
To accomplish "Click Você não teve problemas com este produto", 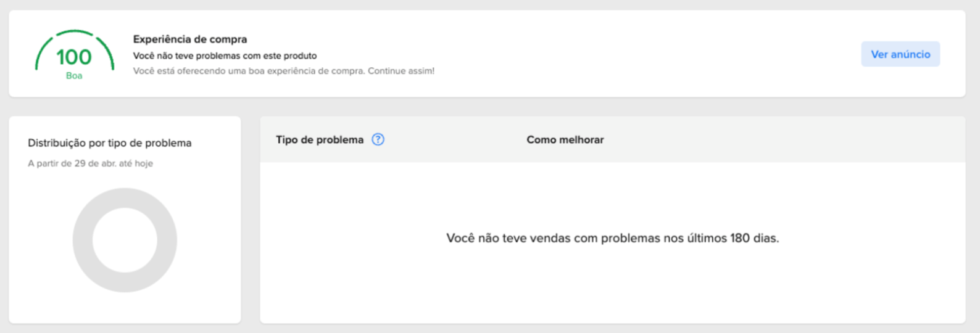I will point(225,55).
